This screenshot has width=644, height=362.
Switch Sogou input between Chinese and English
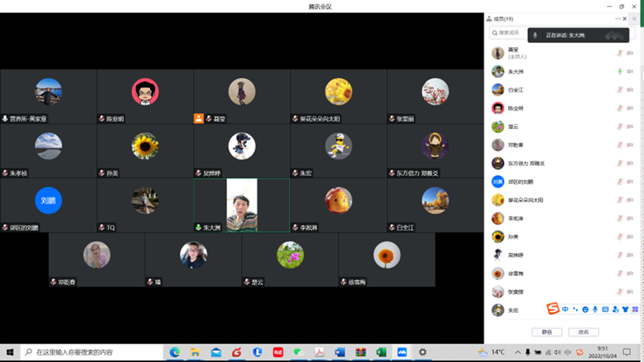[565, 310]
